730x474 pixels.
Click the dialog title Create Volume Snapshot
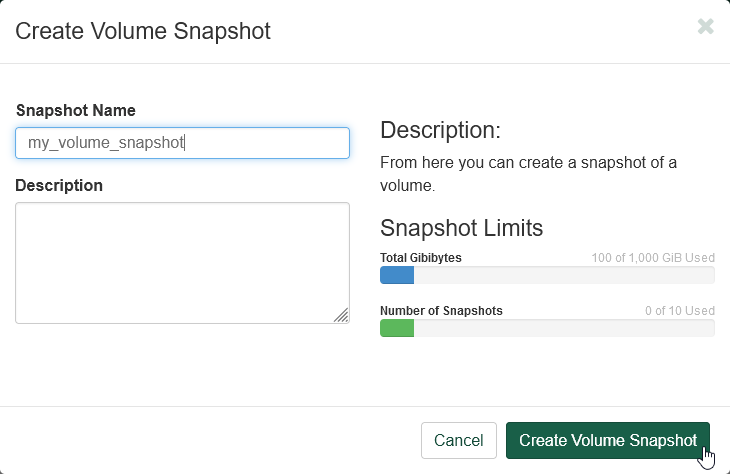click(143, 31)
